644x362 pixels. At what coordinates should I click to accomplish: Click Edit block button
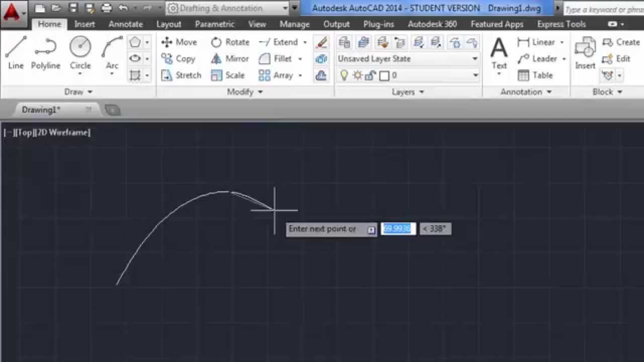coord(616,59)
